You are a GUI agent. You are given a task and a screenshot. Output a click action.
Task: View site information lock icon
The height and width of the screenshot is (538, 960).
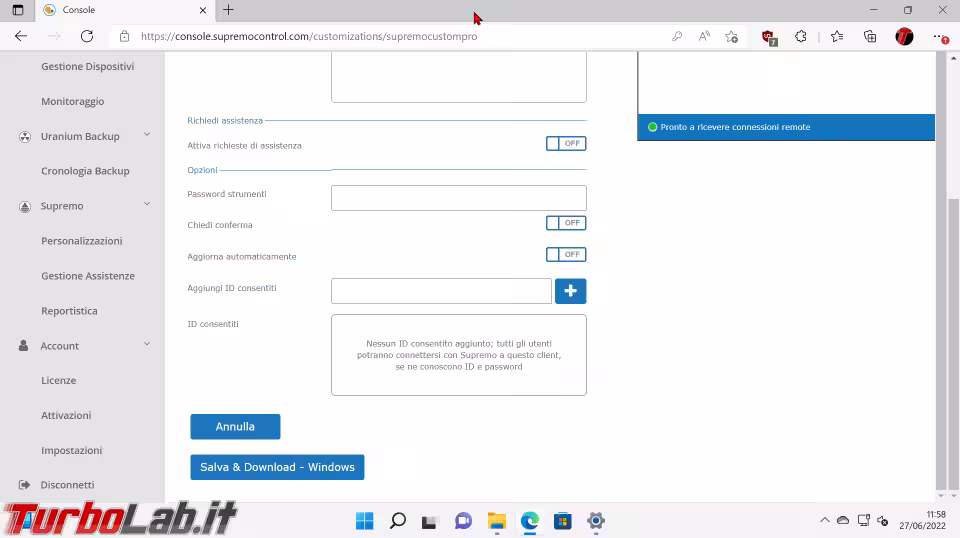[x=124, y=36]
